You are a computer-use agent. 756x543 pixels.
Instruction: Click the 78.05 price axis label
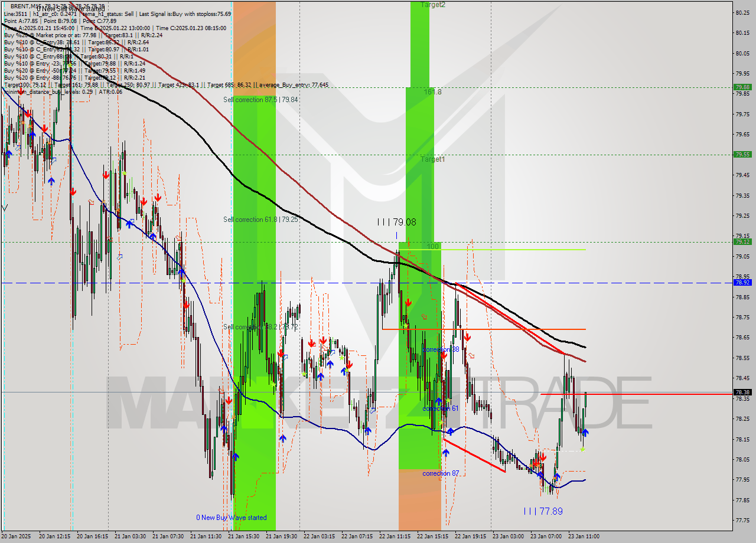pos(742,459)
